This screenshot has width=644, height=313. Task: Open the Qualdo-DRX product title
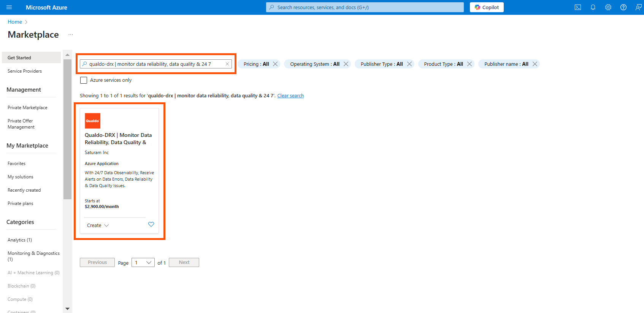click(x=118, y=139)
